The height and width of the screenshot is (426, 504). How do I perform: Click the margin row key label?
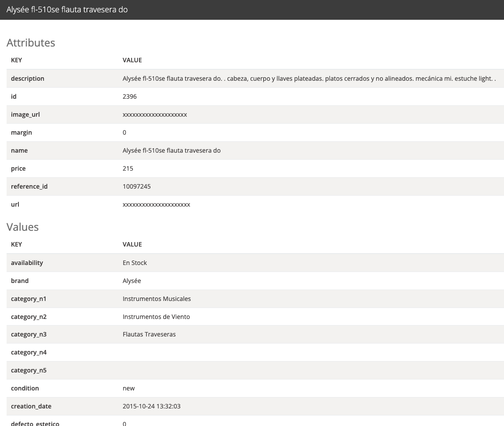point(21,132)
